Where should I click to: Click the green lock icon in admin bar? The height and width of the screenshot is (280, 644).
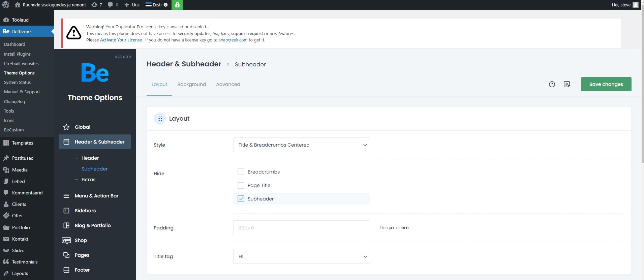click(177, 5)
